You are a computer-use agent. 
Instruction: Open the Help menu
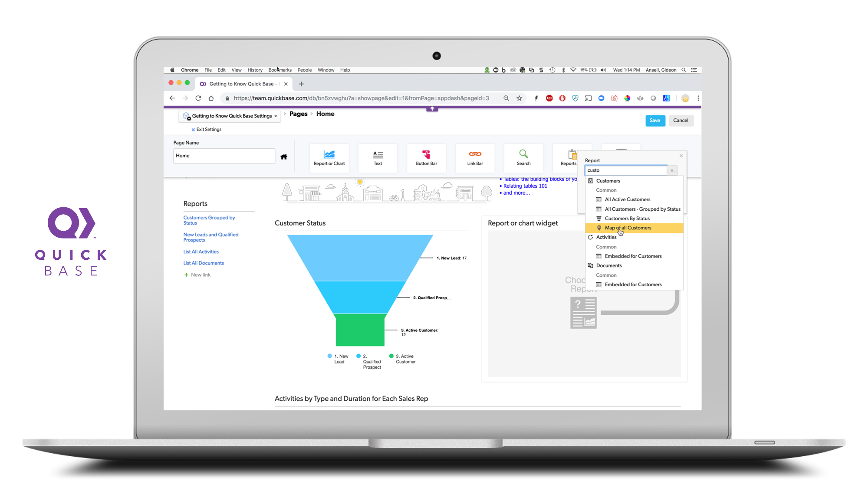[345, 70]
